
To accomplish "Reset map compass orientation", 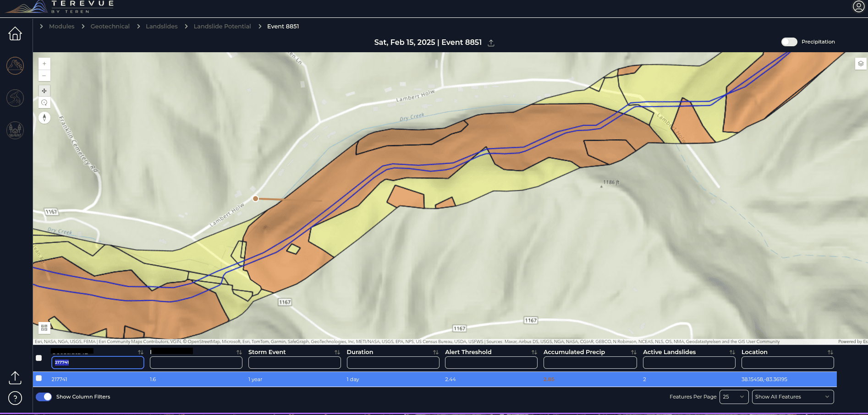I will (44, 118).
